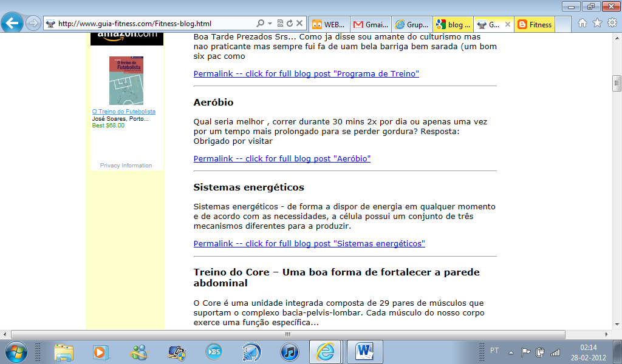
Task: Launch iTunes from the taskbar
Action: [289, 351]
